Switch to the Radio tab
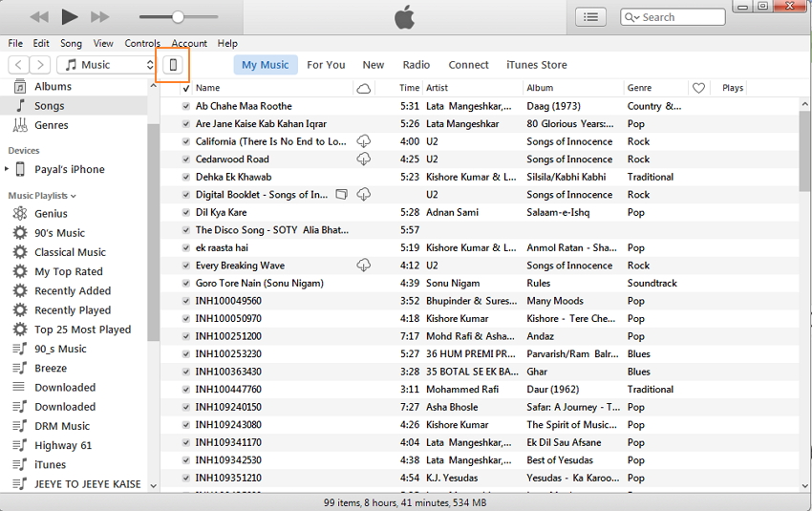Viewport: 812px width, 511px height. point(417,65)
